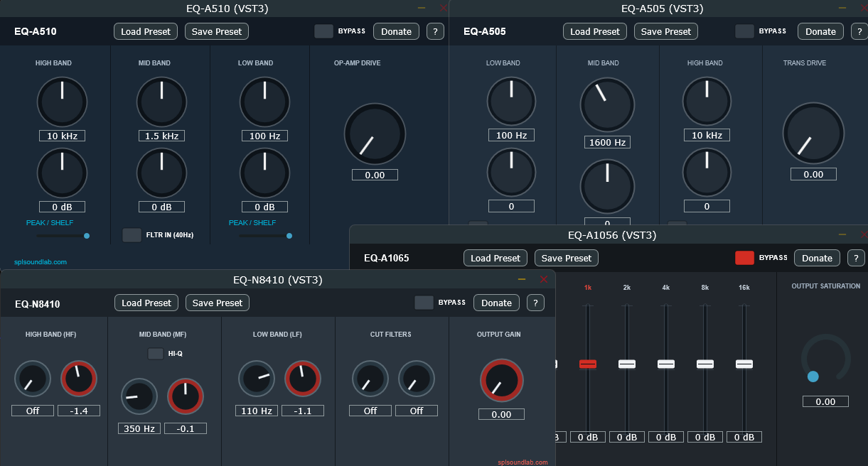Enable FLTR IN (40Hz) filter toggle
Image resolution: width=868 pixels, height=466 pixels.
tap(132, 235)
